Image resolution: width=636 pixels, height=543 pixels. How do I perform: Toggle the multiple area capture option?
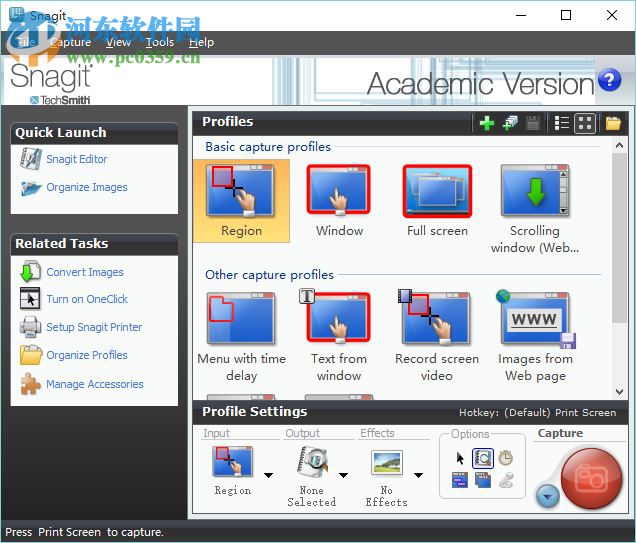pos(483,480)
